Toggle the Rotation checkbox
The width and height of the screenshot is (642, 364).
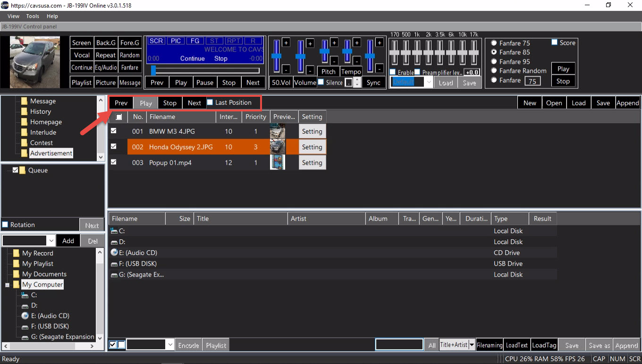point(5,225)
